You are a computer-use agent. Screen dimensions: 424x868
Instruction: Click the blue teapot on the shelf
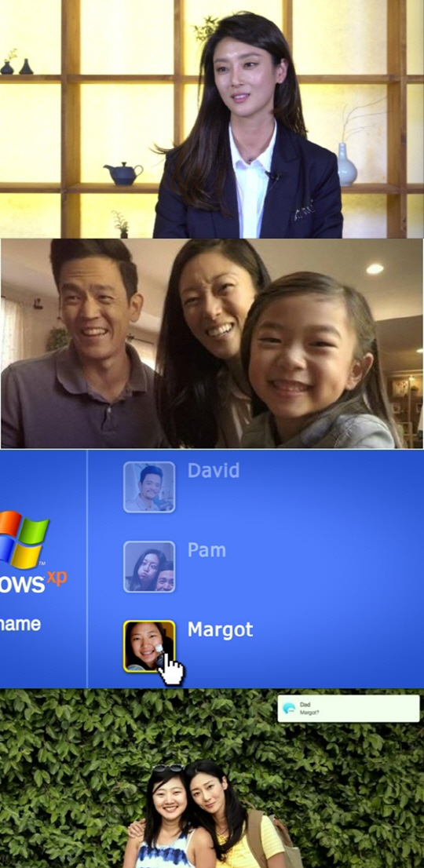123,173
